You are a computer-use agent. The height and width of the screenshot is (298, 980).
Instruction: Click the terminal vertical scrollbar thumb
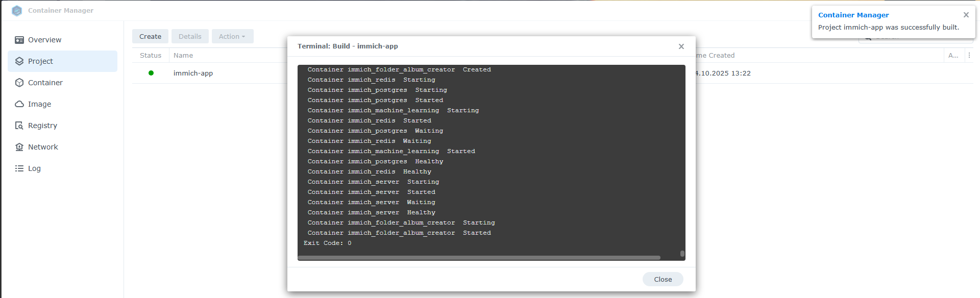coord(682,254)
